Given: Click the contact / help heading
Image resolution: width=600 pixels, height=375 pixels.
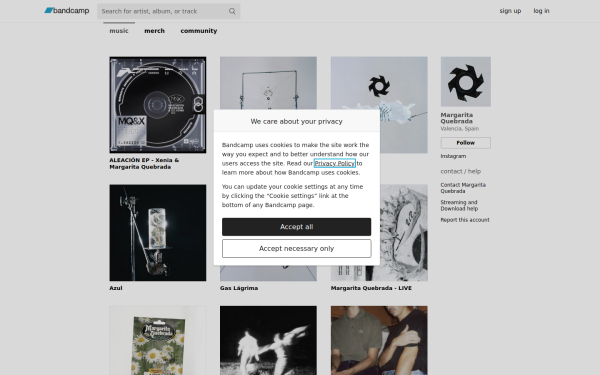Looking at the screenshot, I should [461, 171].
